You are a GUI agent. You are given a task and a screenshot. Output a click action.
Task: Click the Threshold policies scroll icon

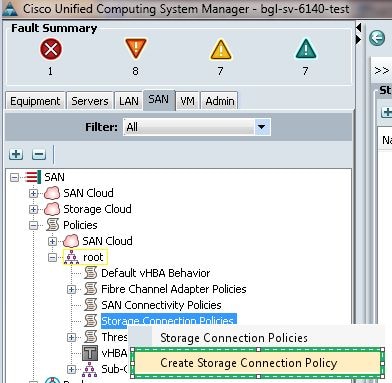pos(90,337)
